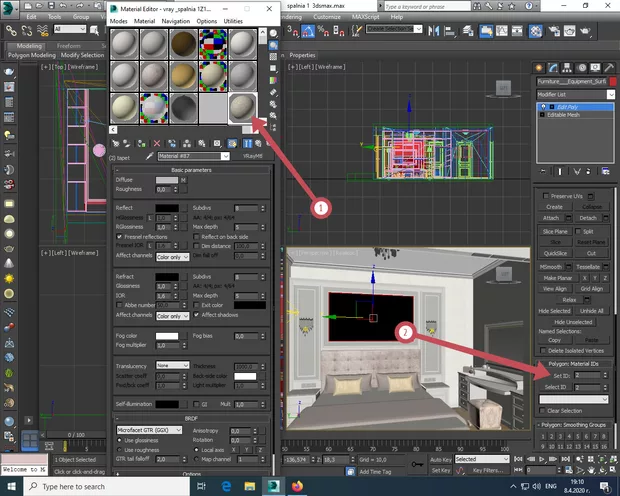
Task: Open the Utilities menu in Material Editor
Action: pos(233,20)
